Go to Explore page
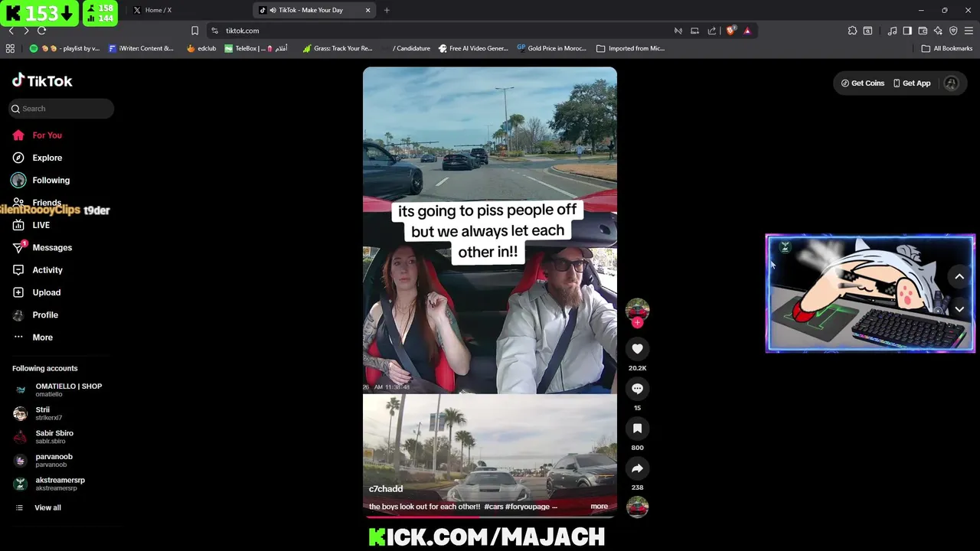Screen dimensions: 980x551 (x=37, y=158)
